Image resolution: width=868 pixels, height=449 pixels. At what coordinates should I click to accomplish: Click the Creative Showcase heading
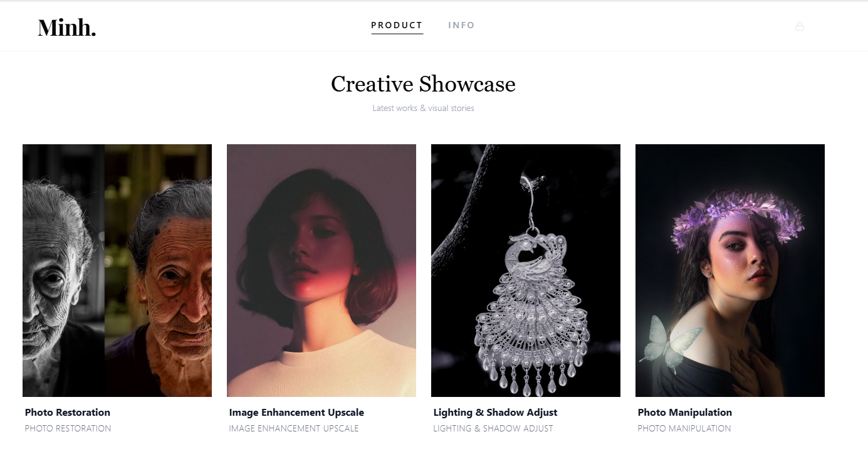(423, 84)
